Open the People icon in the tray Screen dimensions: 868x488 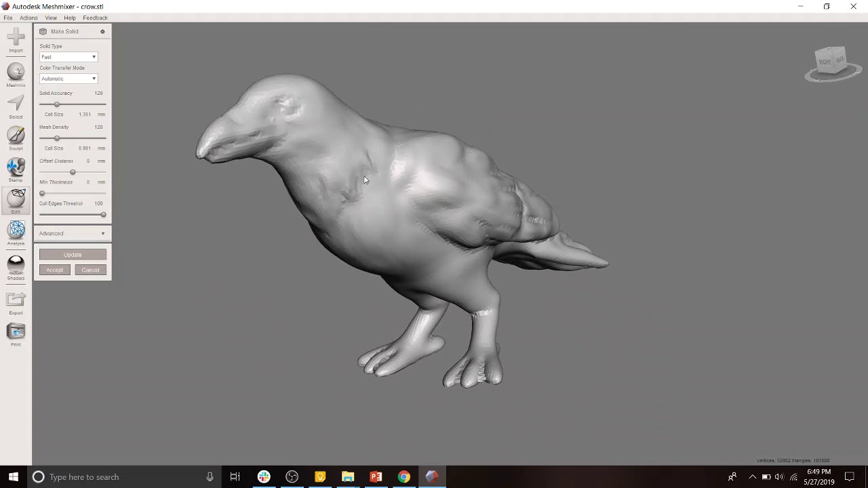point(732,477)
